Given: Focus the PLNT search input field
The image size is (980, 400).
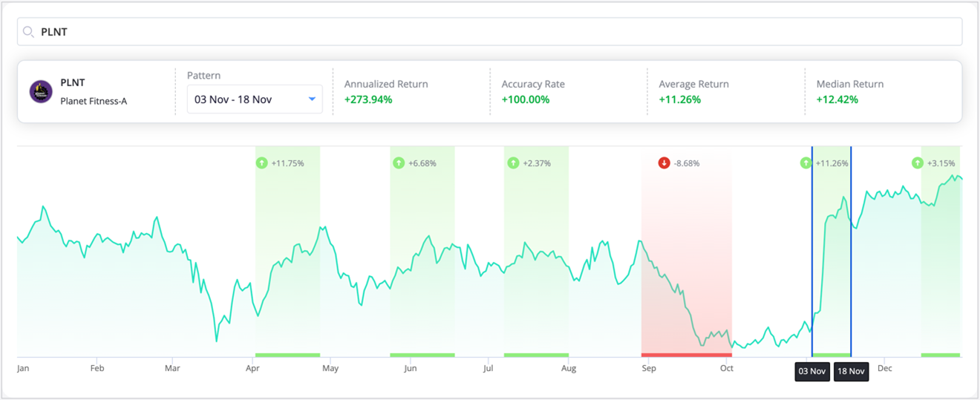Looking at the screenshot, I should [489, 32].
